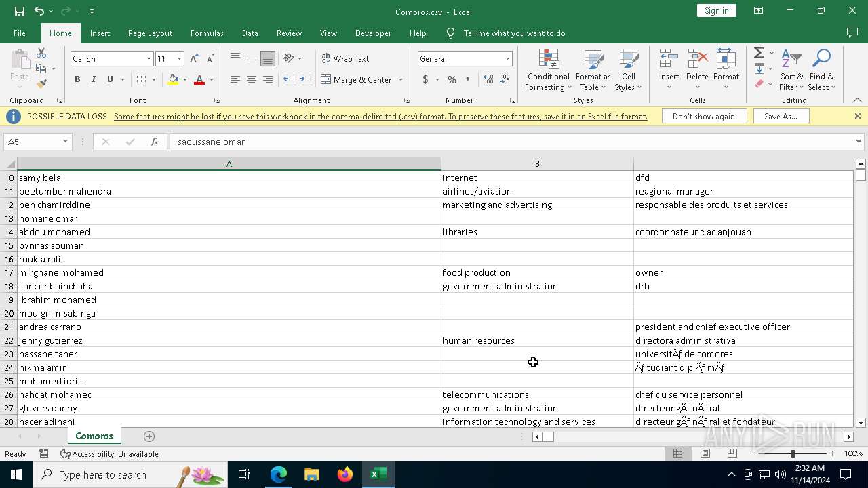Click the Undo arrow icon
The width and height of the screenshot is (868, 488).
coord(39,12)
